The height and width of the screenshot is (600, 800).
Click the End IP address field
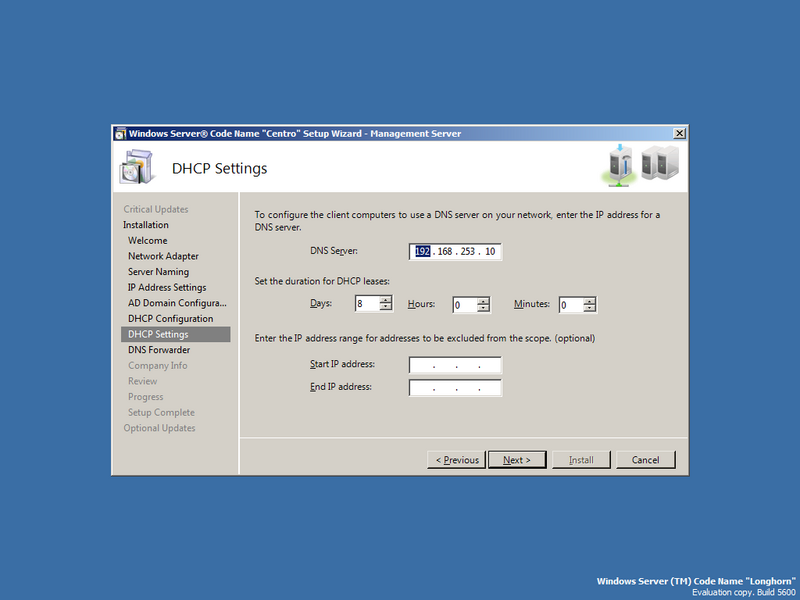[x=455, y=387]
